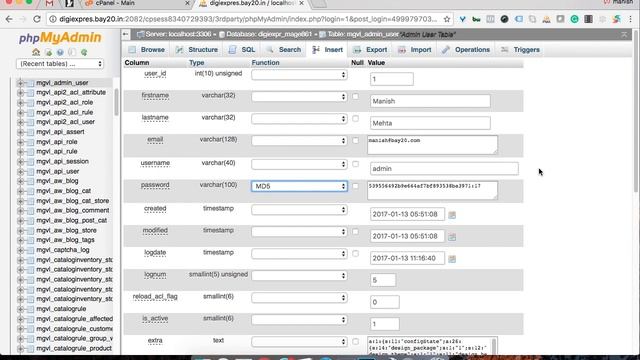Open the Function dropdown for firstname
The image size is (640, 360).
tap(299, 97)
